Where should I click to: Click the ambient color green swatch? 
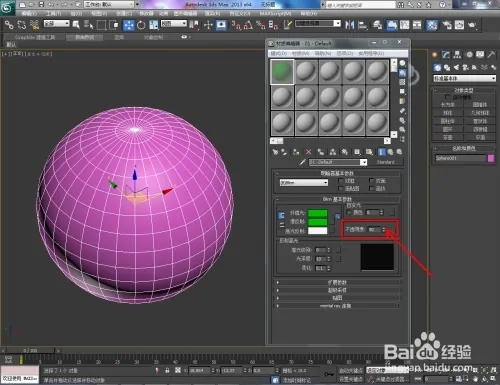coord(317,213)
